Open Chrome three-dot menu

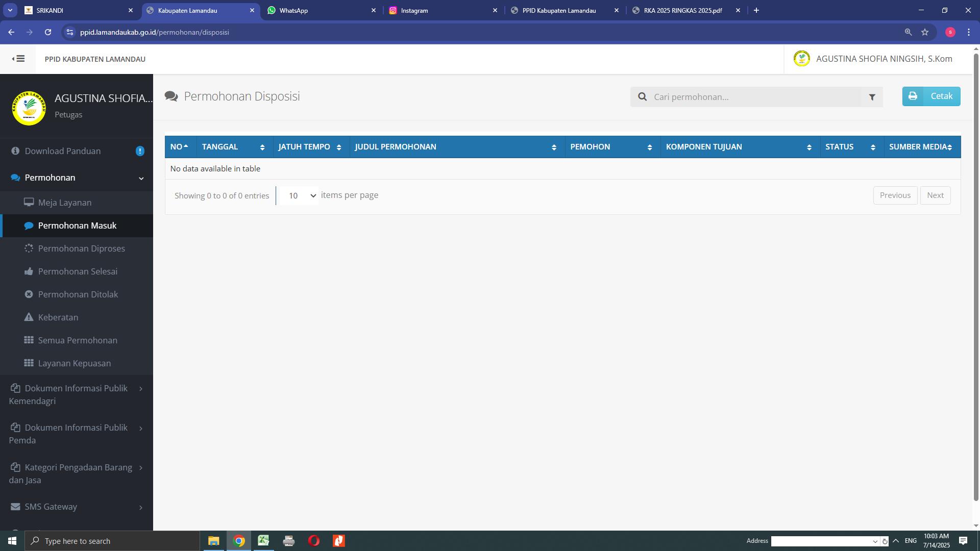coord(969,32)
